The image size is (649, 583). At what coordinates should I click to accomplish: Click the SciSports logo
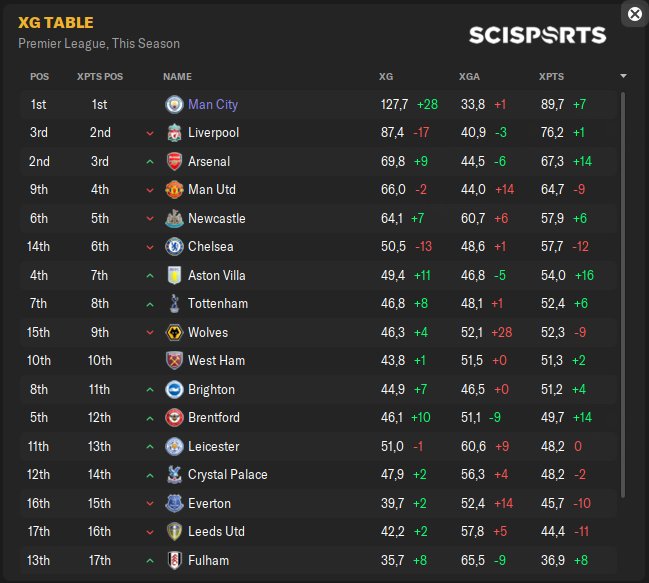(537, 35)
